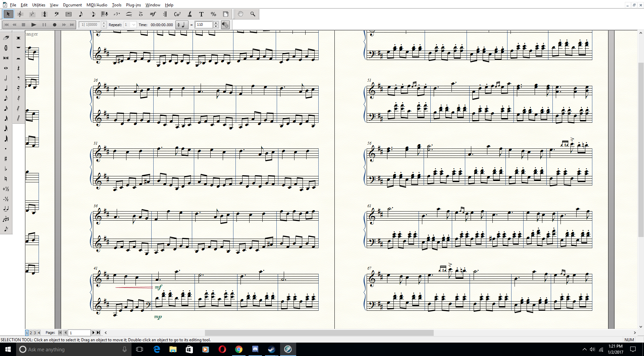The height and width of the screenshot is (356, 644).
Task: Select the Zoom magnifier tool
Action: point(253,14)
